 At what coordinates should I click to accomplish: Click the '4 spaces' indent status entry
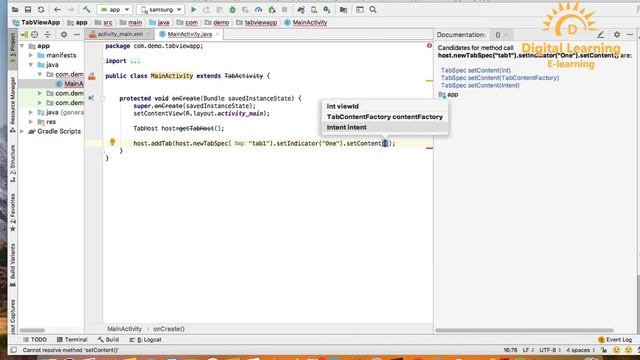click(x=580, y=350)
